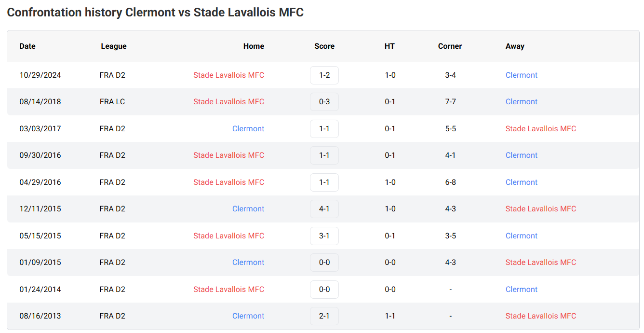Screen dimensions: 644x333
Task: Open Clermont home link for 01/09/2015 match
Action: click(248, 263)
